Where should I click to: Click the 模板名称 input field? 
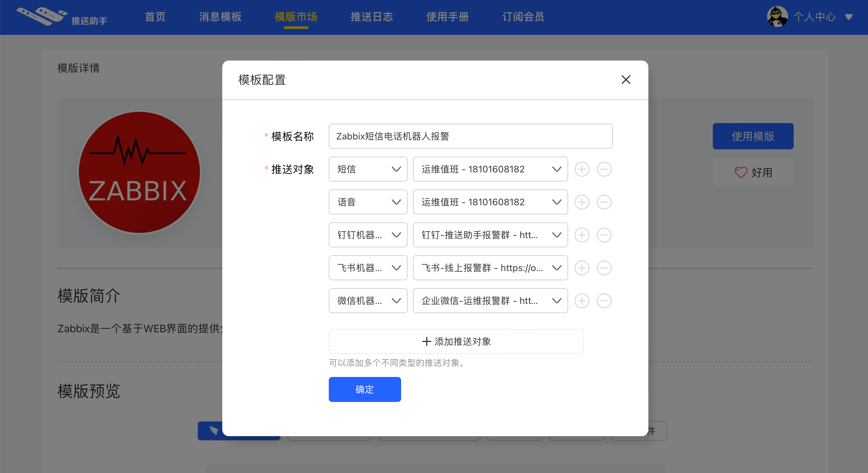[x=470, y=136]
